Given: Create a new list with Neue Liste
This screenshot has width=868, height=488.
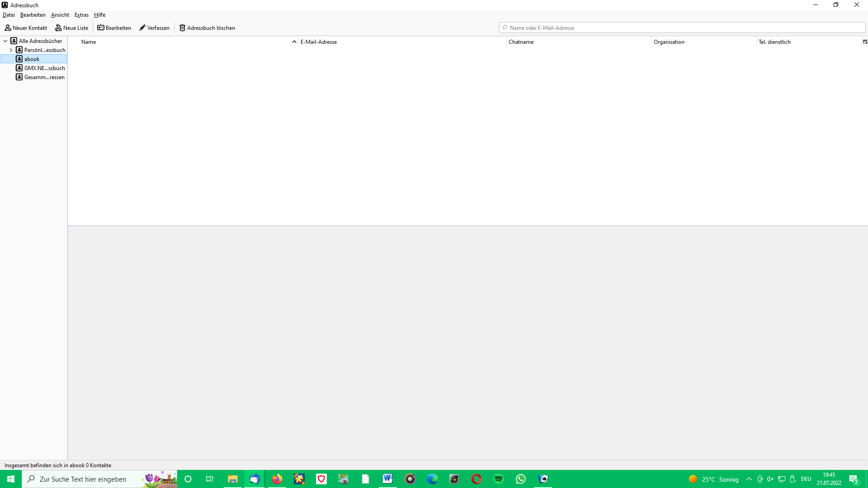Looking at the screenshot, I should 71,28.
